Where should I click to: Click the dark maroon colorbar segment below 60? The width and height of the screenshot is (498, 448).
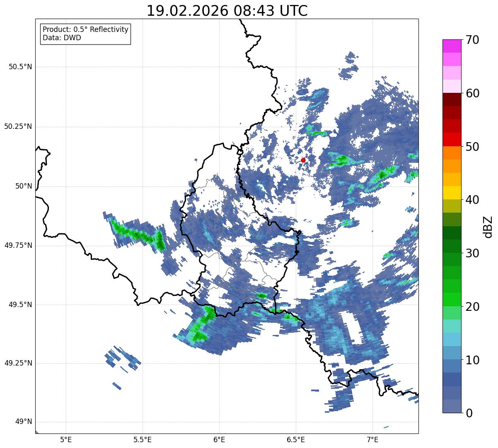[x=452, y=99]
